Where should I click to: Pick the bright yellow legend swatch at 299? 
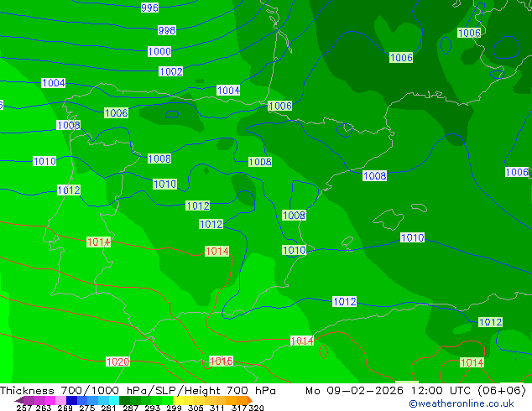(x=178, y=400)
